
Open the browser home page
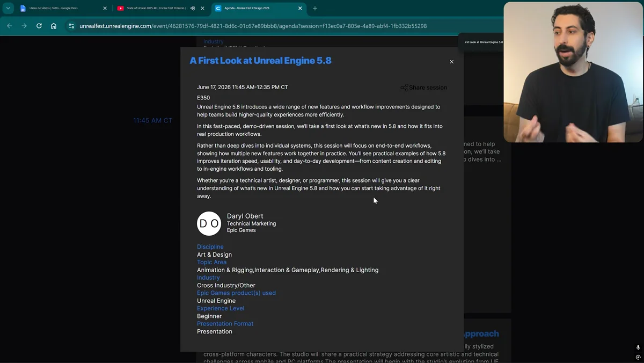[x=54, y=26]
